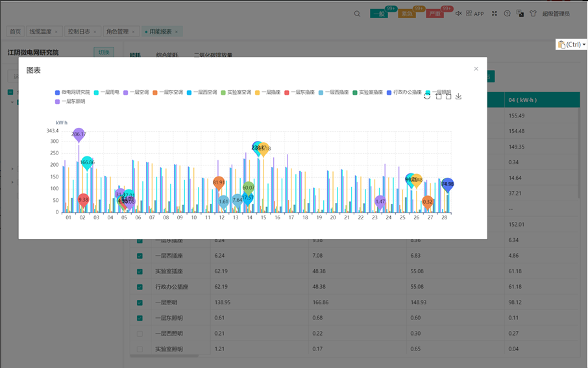Select the 7.08 cell in 一层西插座 row
The image size is (588, 368).
click(317, 256)
